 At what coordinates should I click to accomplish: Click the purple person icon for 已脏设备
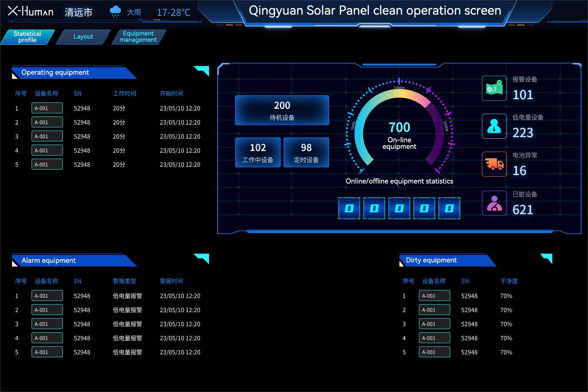tap(494, 203)
